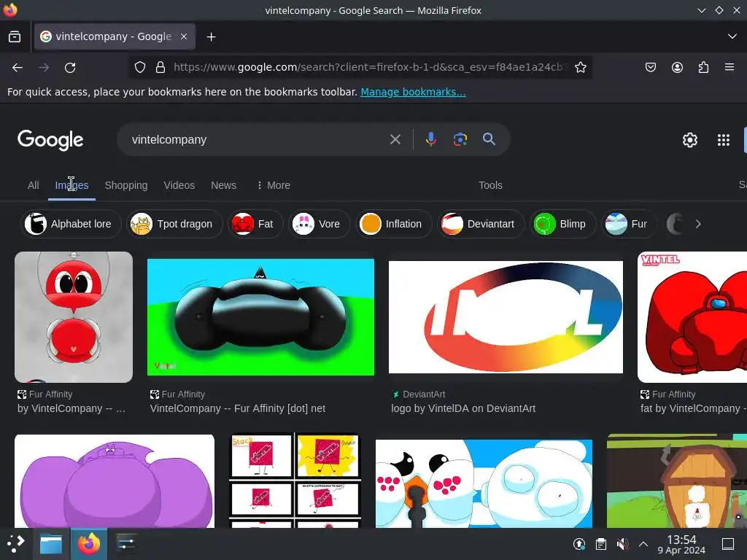This screenshot has height=560, width=747.
Task: Reload the current page
Action: [70, 68]
